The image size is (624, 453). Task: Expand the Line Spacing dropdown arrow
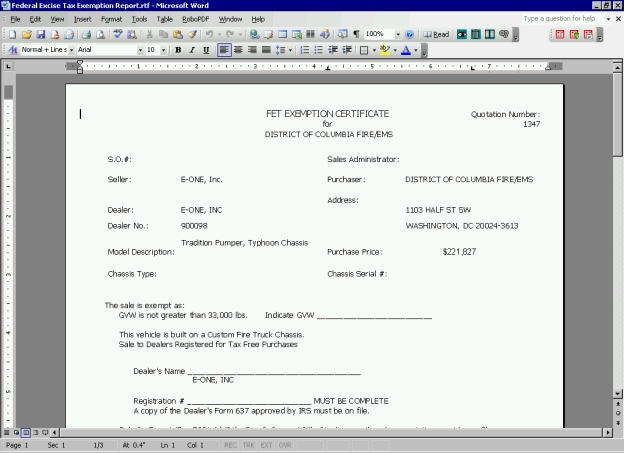pyautogui.click(x=290, y=50)
